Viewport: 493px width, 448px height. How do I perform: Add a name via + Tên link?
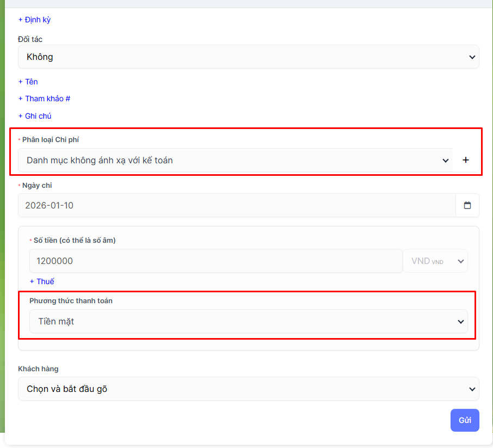click(x=28, y=82)
